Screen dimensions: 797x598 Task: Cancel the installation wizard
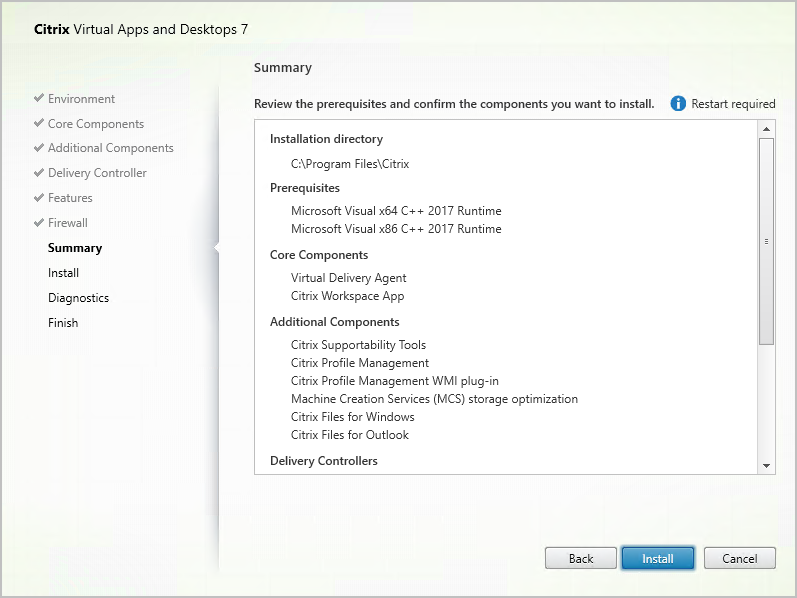pos(740,559)
